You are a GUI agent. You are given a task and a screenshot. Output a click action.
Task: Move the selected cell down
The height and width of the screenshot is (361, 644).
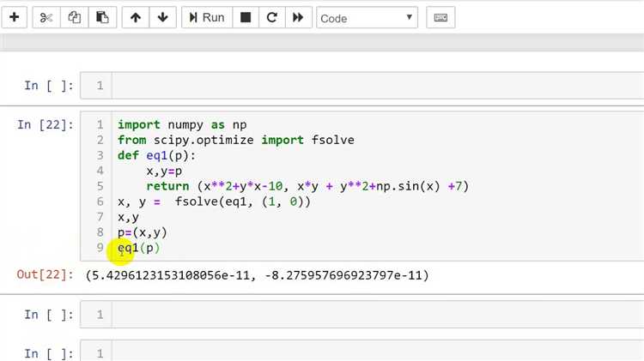tap(163, 17)
